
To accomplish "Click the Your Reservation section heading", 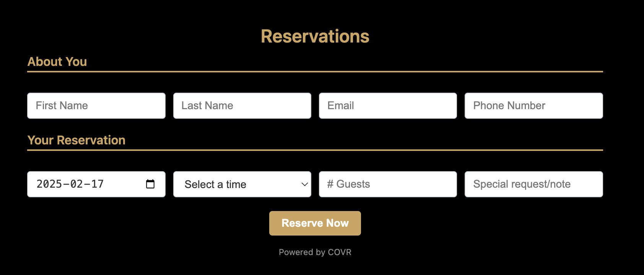I will click(x=76, y=140).
